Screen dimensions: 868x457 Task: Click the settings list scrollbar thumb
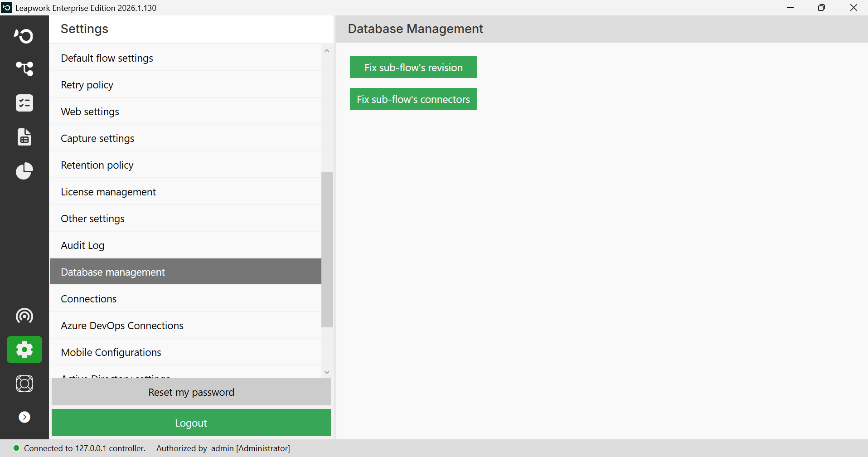(x=327, y=250)
